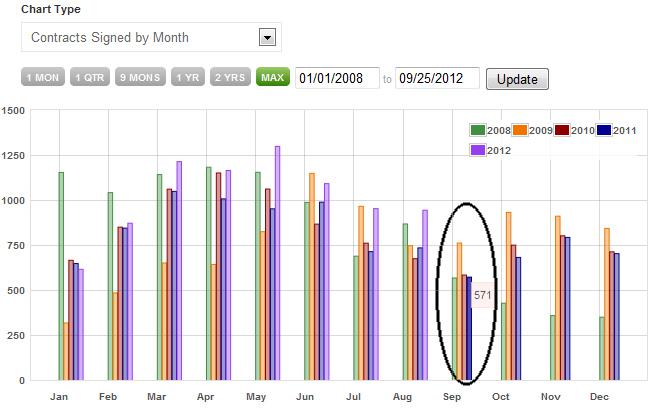Click the Apr 2008 green bar
The width and height of the screenshot is (658, 409).
coord(209,274)
